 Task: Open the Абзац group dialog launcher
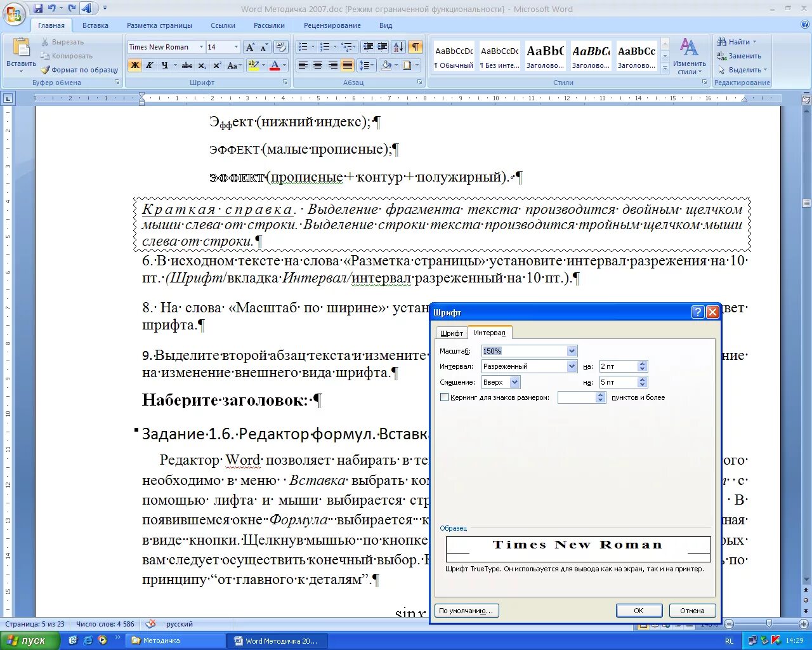point(420,83)
